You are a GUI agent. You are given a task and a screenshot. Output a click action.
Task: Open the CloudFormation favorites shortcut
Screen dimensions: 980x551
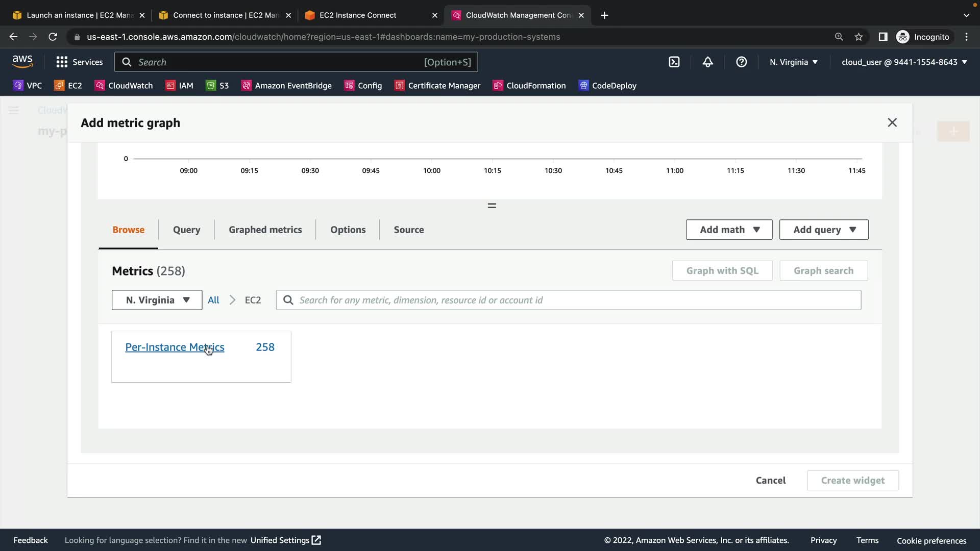coord(529,86)
